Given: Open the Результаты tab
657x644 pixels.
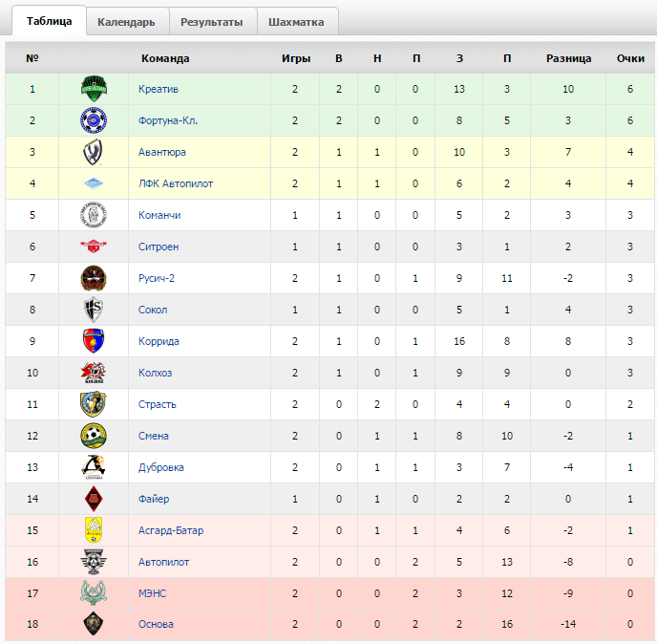Looking at the screenshot, I should 212,22.
